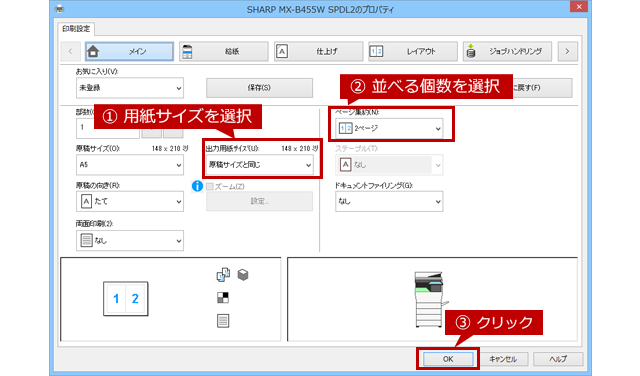Viewport: 640px width, 376px height.
Task: Open the ジョブハンドリング tab
Action: pos(507,51)
